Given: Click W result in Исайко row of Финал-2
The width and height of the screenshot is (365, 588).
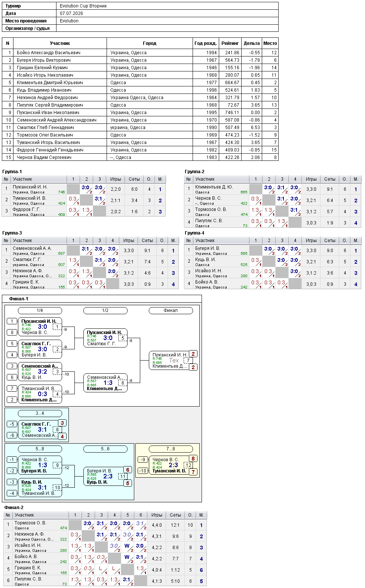Looking at the screenshot, I should pyautogui.click(x=127, y=546).
